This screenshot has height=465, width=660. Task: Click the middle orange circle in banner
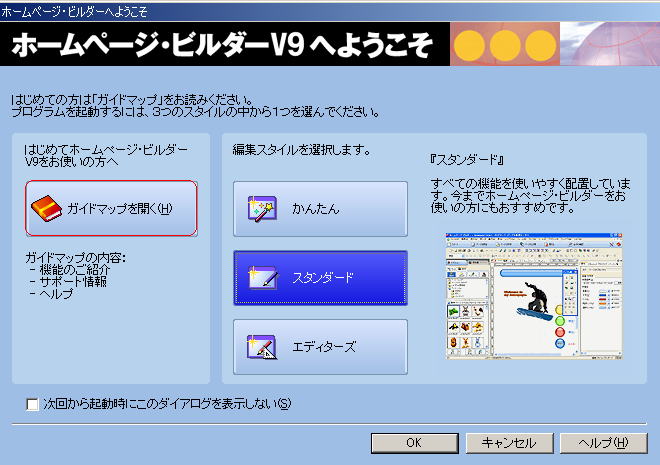tap(506, 45)
